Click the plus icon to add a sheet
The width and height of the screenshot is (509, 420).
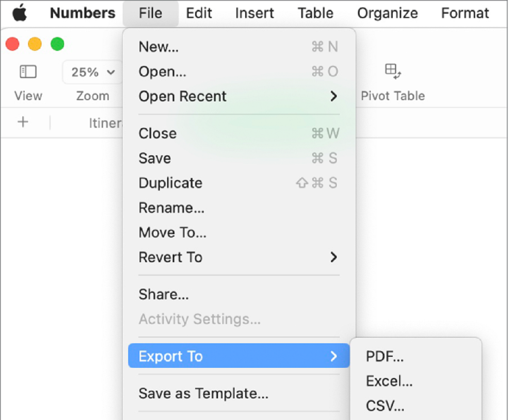click(x=22, y=123)
